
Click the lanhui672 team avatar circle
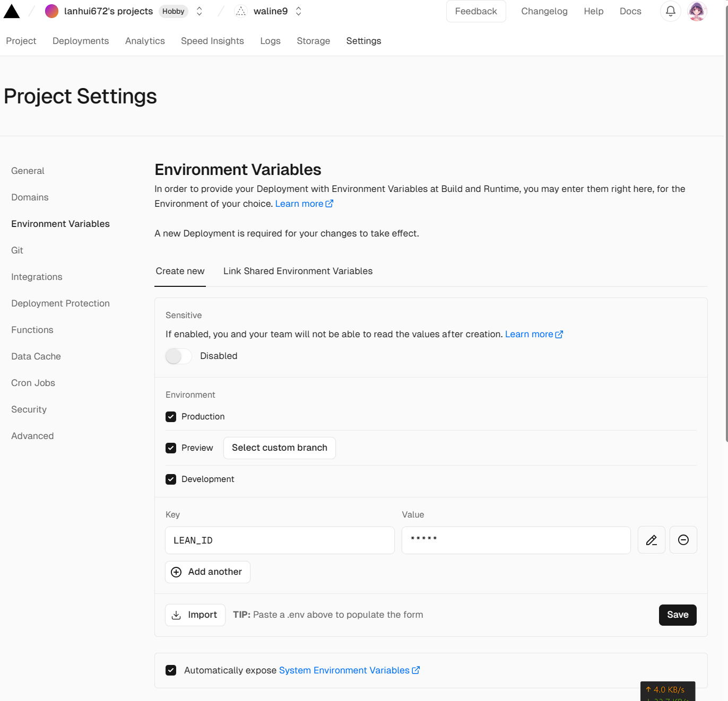coord(51,11)
